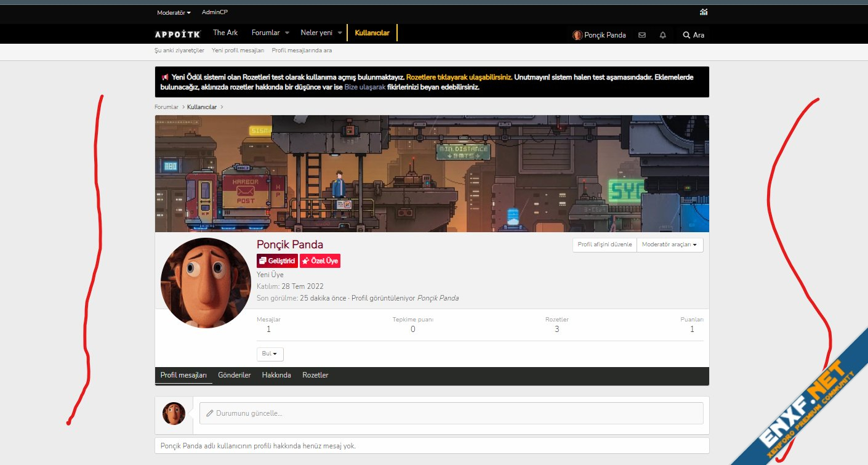
Task: Click the Rozetler count of 3
Action: point(557,329)
